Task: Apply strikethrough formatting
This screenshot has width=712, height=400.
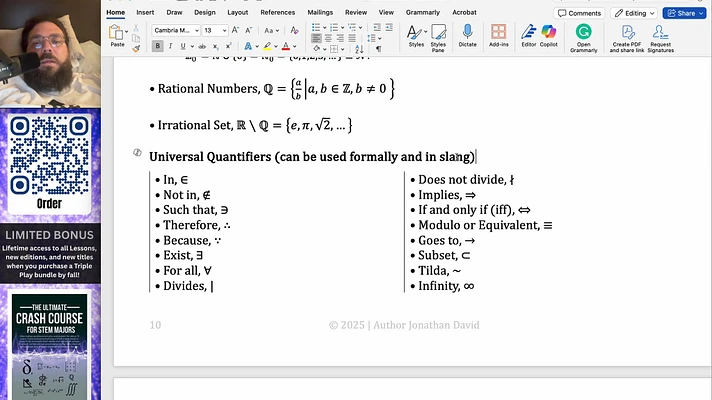Action: pyautogui.click(x=202, y=46)
